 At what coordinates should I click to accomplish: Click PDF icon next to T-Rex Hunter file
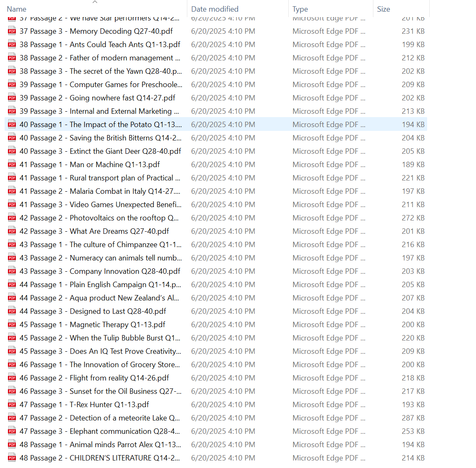[x=12, y=405]
